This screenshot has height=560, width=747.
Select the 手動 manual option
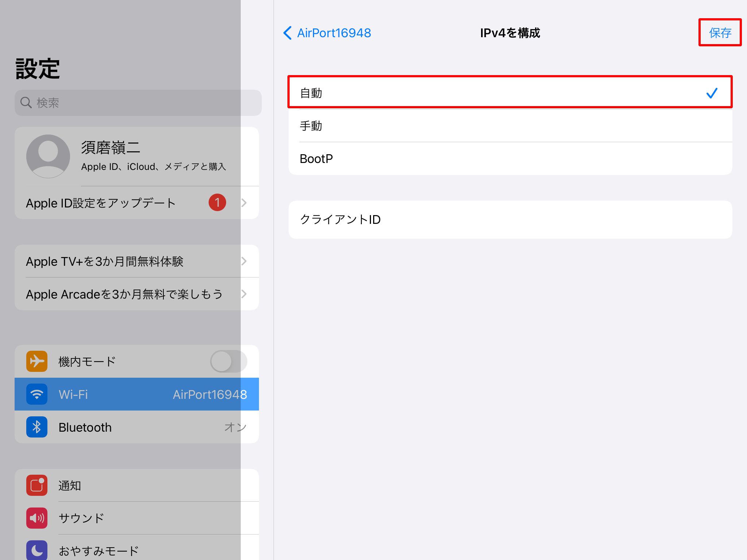[x=510, y=126]
